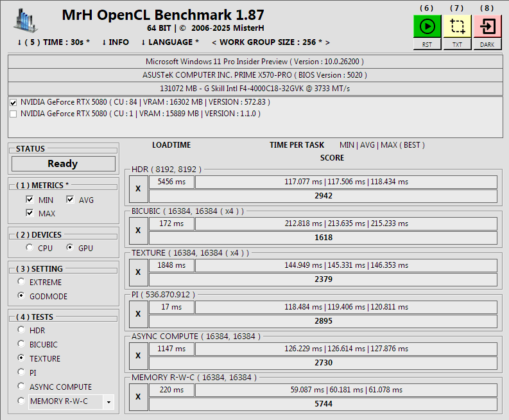The height and width of the screenshot is (420, 509).
Task: Click HDR time per task values
Action: click(x=346, y=182)
